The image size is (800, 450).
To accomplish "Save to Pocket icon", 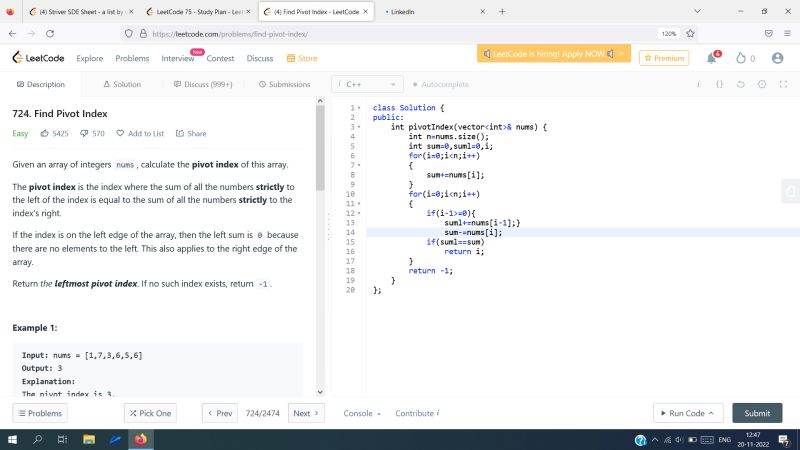I will pyautogui.click(x=768, y=34).
